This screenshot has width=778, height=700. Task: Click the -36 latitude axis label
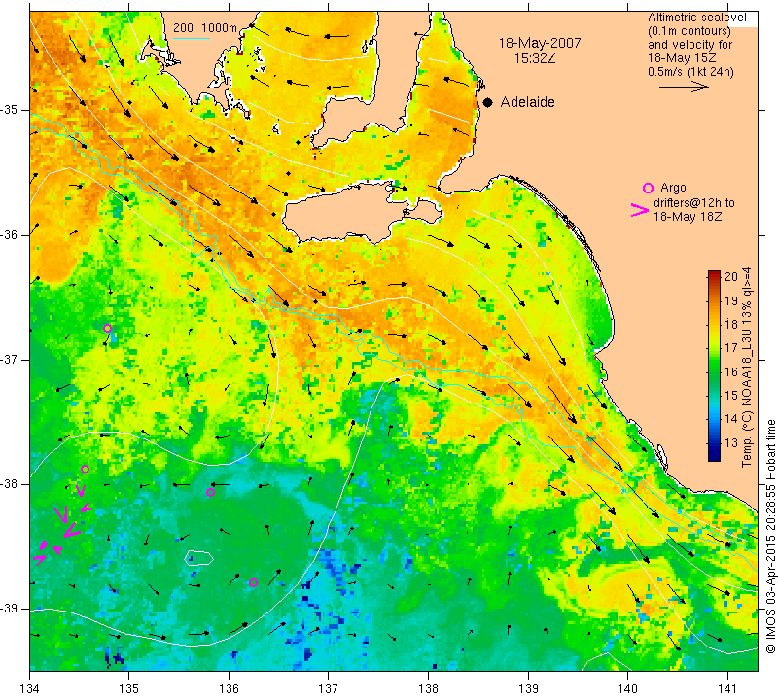(10, 234)
